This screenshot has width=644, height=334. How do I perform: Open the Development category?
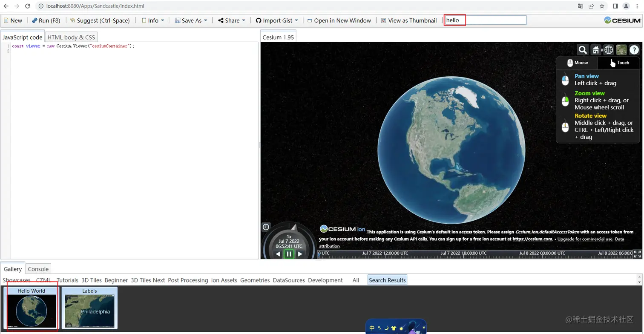click(325, 280)
